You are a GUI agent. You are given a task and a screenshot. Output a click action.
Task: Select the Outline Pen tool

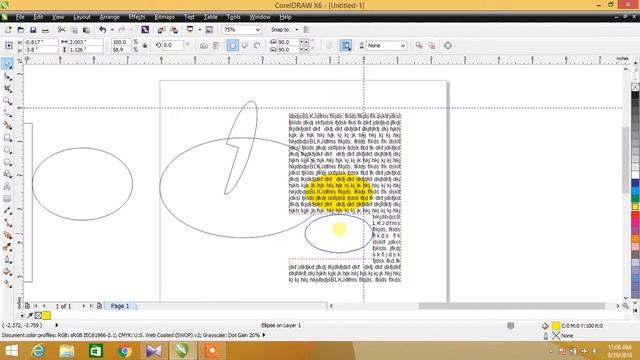coord(7,260)
